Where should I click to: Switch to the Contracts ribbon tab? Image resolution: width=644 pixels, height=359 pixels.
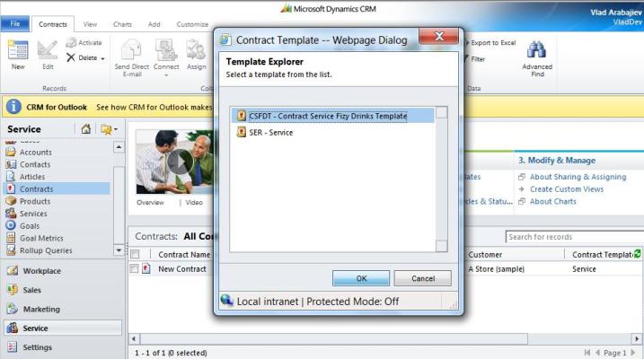click(53, 24)
